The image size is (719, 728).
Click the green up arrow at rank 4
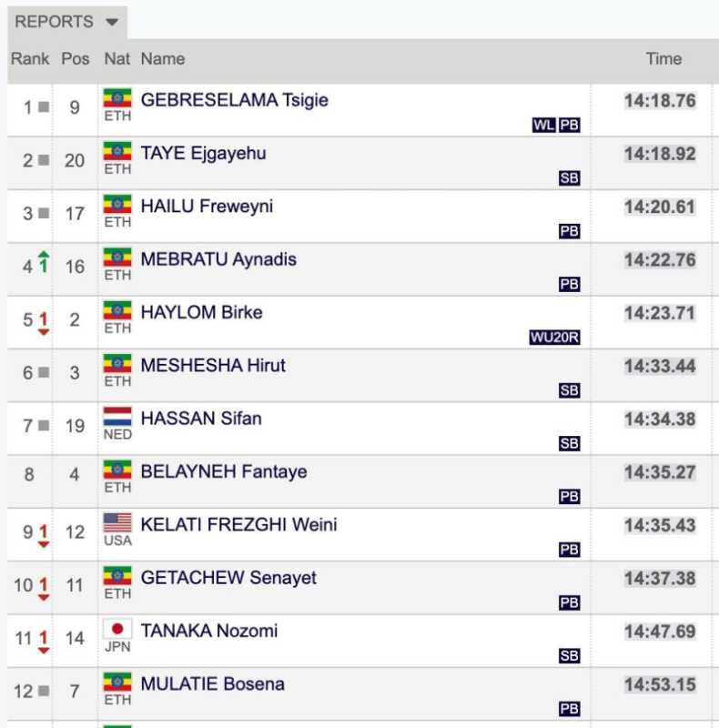click(44, 265)
